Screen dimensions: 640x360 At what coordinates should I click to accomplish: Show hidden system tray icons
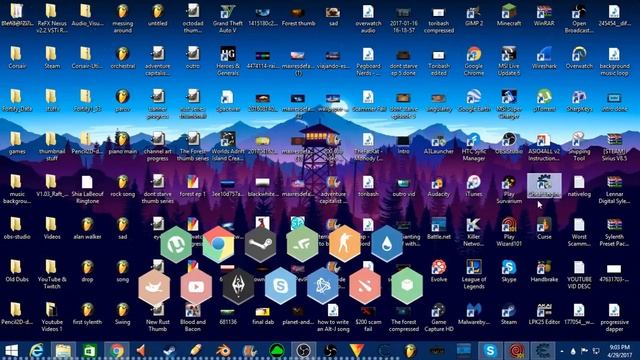pos(562,351)
